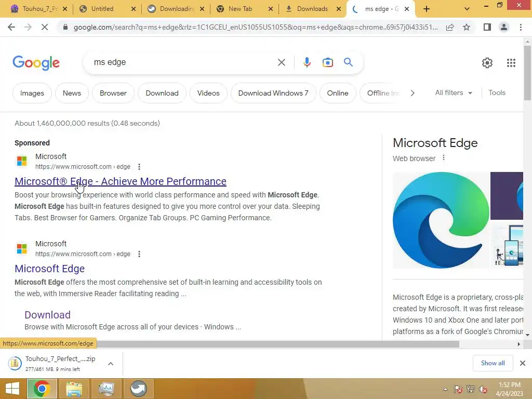Show hidden system tray icons
The width and height of the screenshot is (532, 399).
pyautogui.click(x=445, y=390)
